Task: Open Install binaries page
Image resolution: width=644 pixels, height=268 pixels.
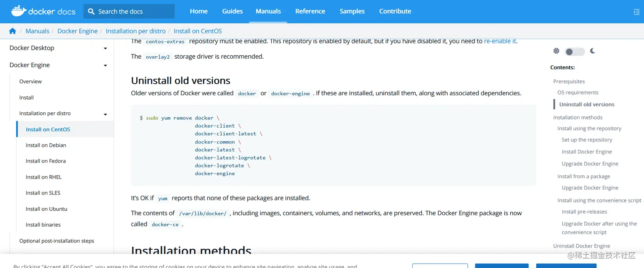Action: (x=43, y=225)
